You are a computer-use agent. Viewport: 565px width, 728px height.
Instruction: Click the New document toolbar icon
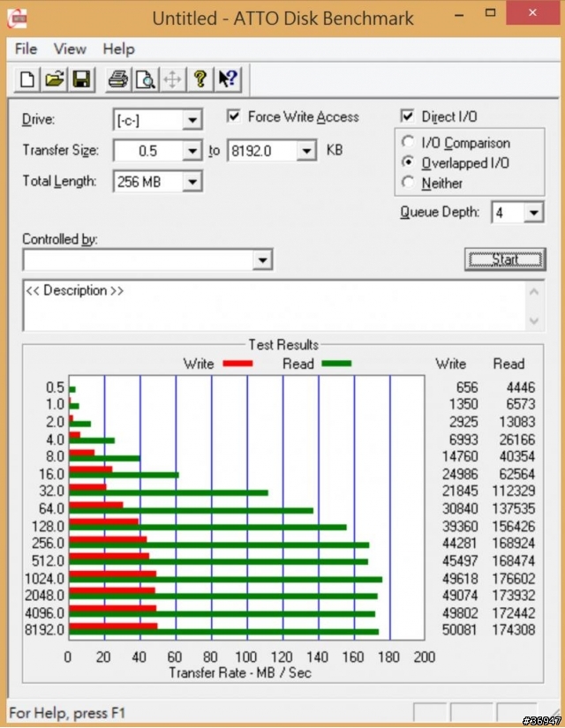click(x=27, y=79)
